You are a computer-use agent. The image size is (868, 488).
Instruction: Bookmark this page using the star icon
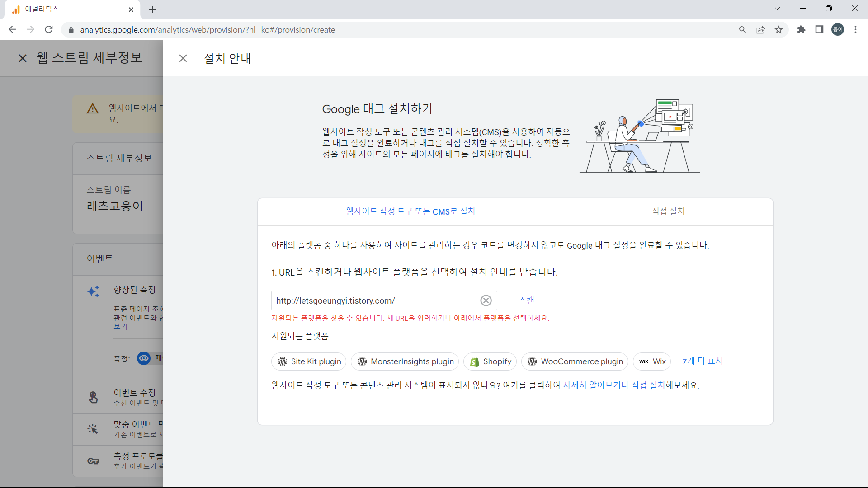pos(778,29)
